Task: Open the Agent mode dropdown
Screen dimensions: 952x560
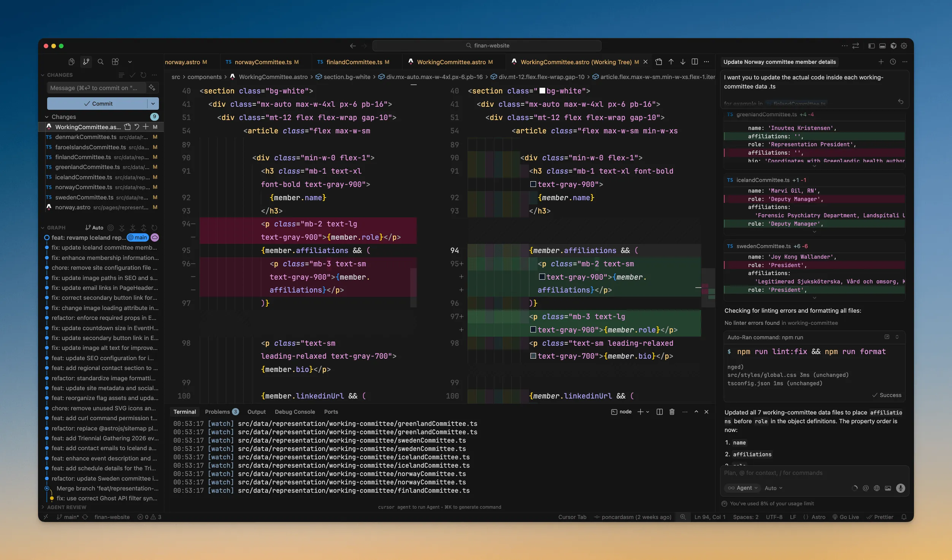Action: point(743,488)
